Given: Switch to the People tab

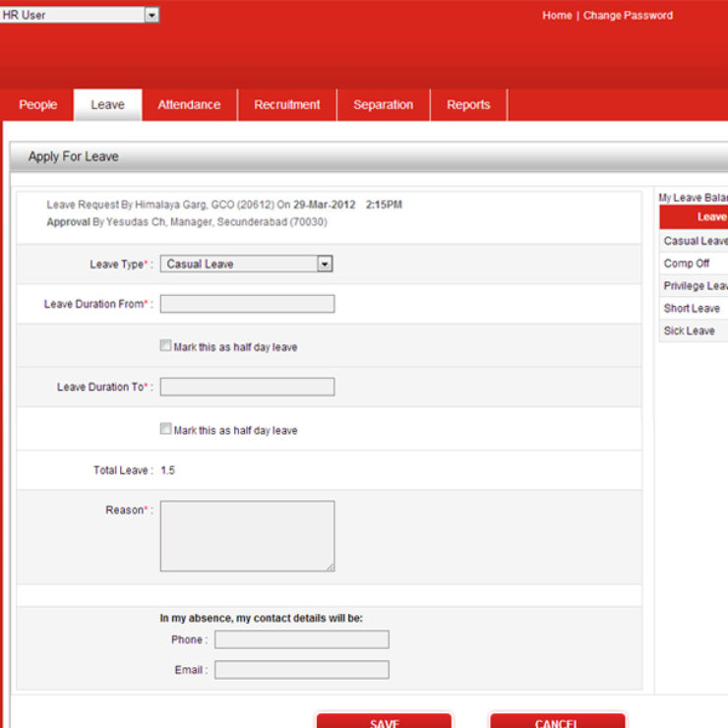Looking at the screenshot, I should pos(38,105).
